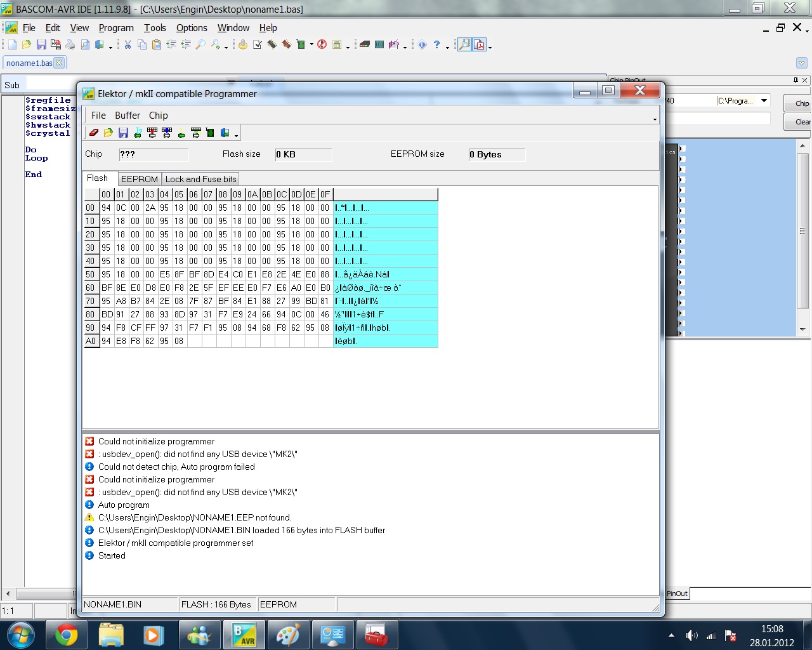Open the programmer File menu

point(98,116)
